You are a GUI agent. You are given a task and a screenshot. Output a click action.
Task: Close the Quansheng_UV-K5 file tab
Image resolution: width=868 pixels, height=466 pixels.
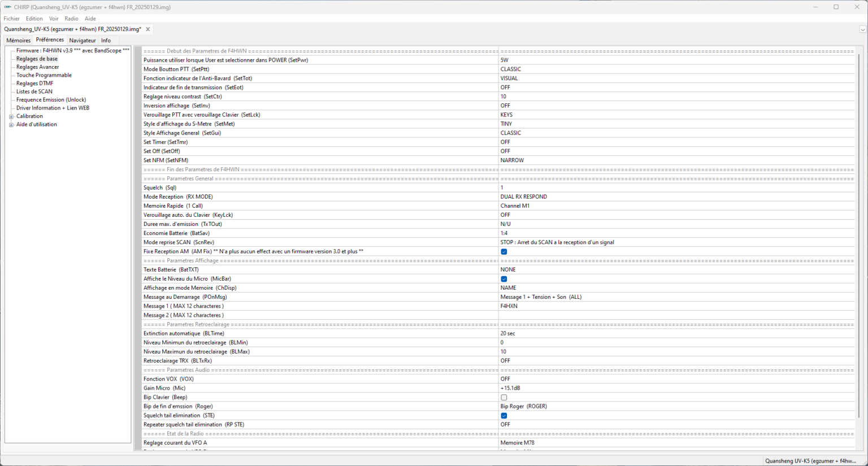coord(148,29)
